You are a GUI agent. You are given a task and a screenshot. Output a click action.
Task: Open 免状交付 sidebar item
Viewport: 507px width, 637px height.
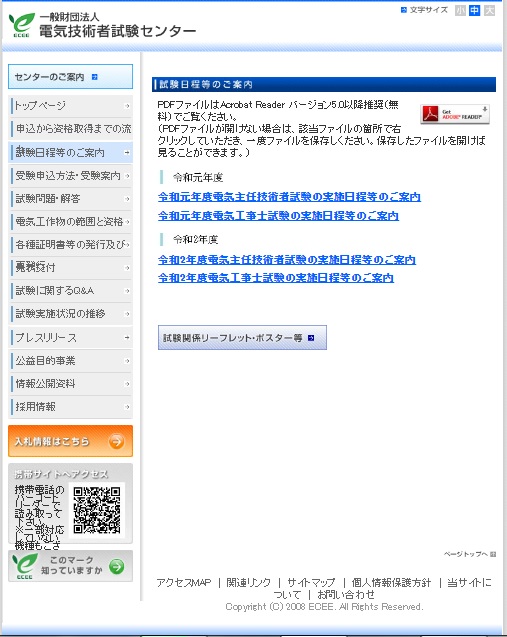click(70, 267)
